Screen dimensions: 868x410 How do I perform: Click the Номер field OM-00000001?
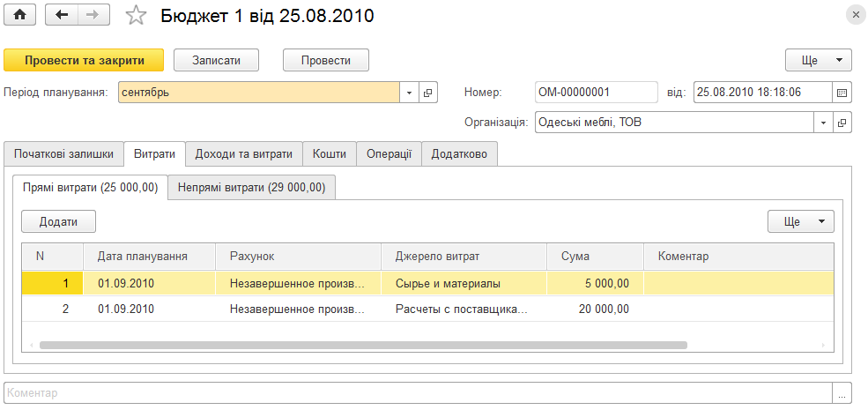597,93
